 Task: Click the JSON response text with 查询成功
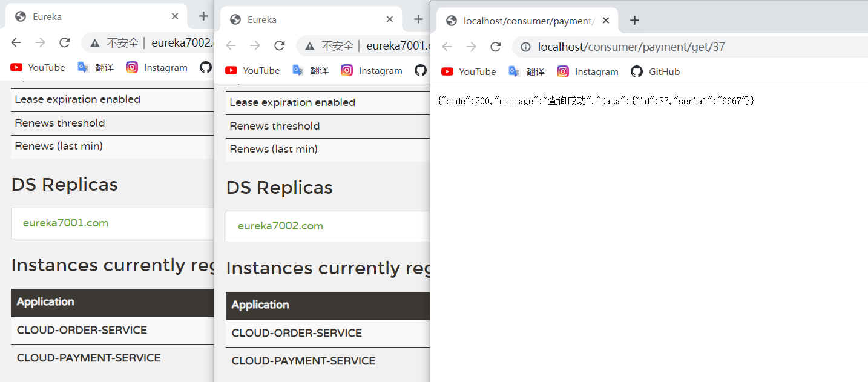coord(596,101)
